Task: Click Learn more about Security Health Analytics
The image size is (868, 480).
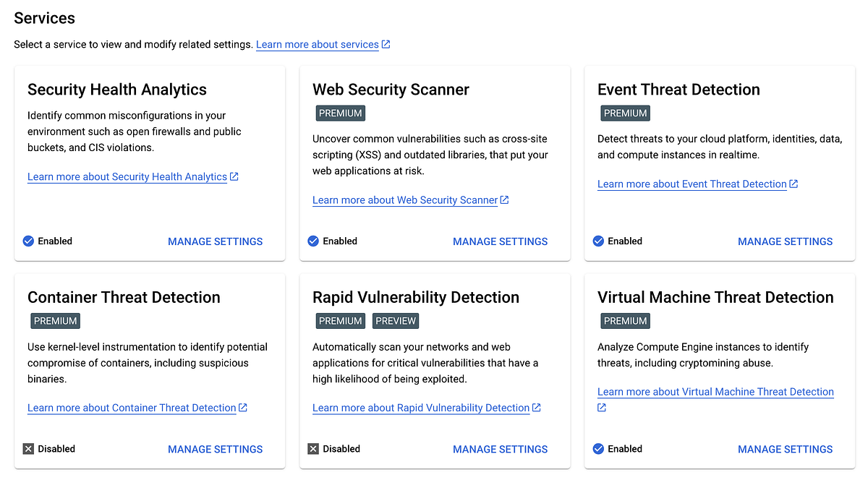Action: click(127, 176)
